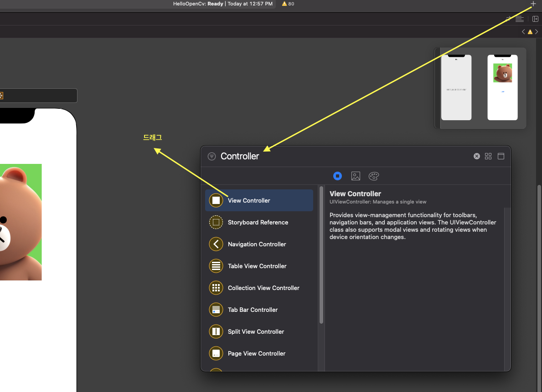Select Collection View Controller in the library
Image resolution: width=542 pixels, height=392 pixels.
click(x=259, y=288)
